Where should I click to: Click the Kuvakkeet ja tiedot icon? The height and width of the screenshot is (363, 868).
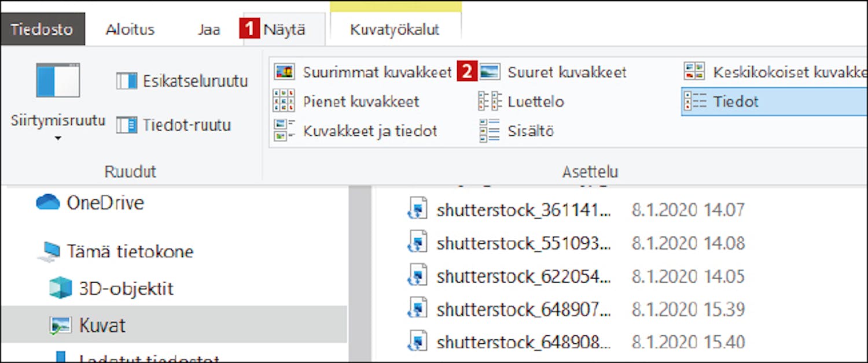click(284, 131)
